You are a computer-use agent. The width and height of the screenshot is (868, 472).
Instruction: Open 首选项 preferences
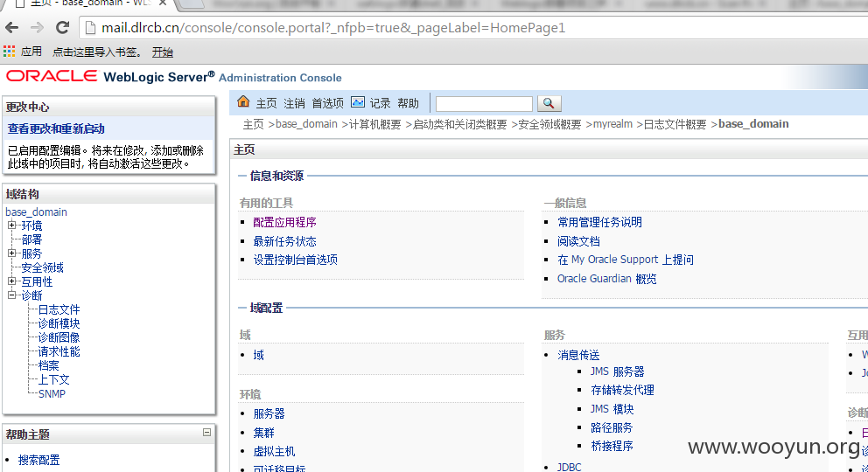[x=328, y=103]
